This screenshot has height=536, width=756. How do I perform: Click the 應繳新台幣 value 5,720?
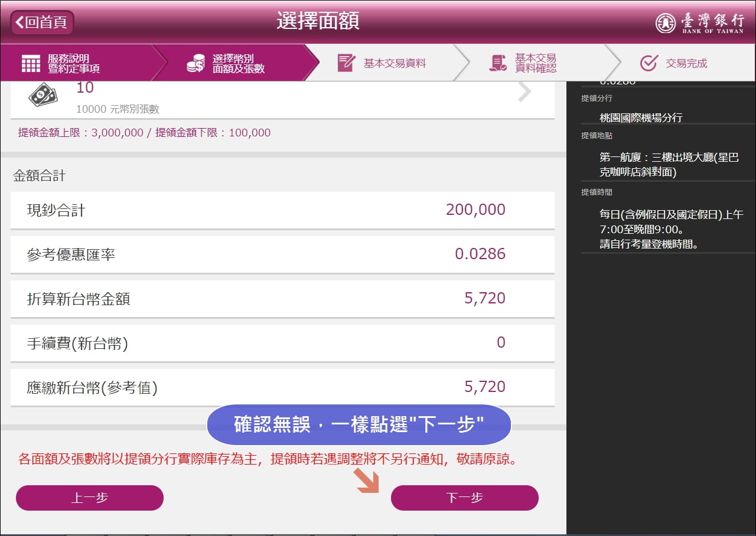coord(485,387)
